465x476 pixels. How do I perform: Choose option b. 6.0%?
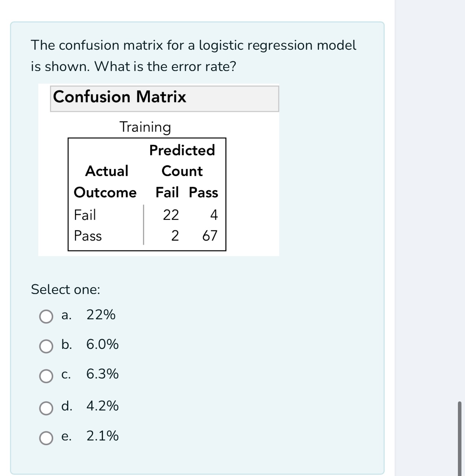click(x=46, y=346)
